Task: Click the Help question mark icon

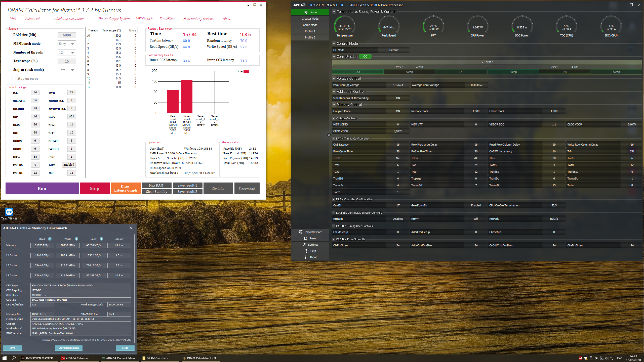Action: coord(306,251)
